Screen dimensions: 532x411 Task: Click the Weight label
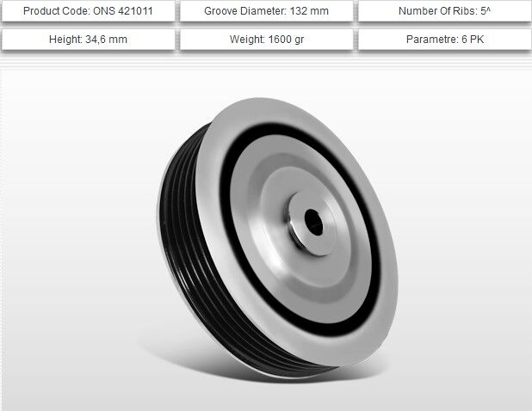[x=245, y=40]
